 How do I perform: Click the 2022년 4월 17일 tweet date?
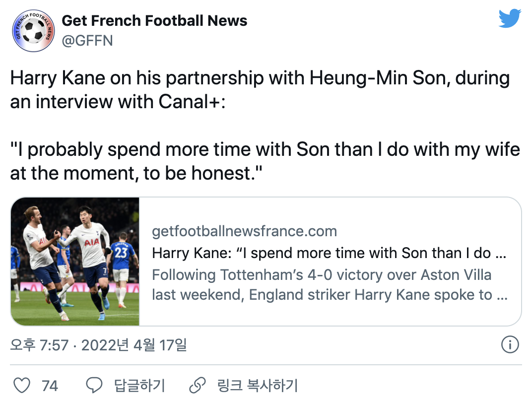click(134, 345)
